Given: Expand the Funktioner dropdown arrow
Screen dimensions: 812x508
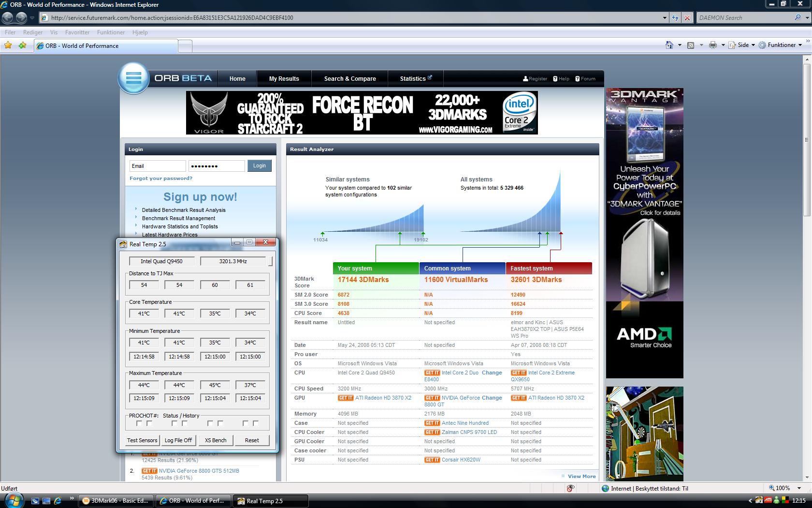Looking at the screenshot, I should click(800, 45).
